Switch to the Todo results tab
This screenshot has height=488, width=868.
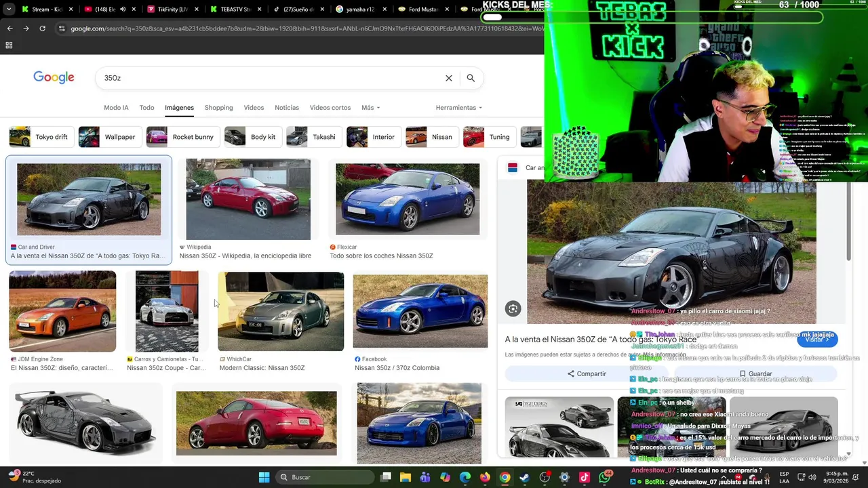click(x=146, y=108)
